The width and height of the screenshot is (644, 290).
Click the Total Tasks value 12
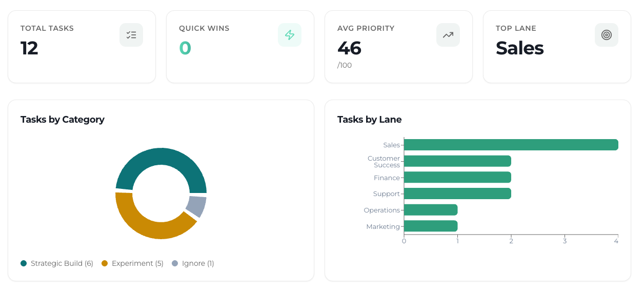[30, 48]
